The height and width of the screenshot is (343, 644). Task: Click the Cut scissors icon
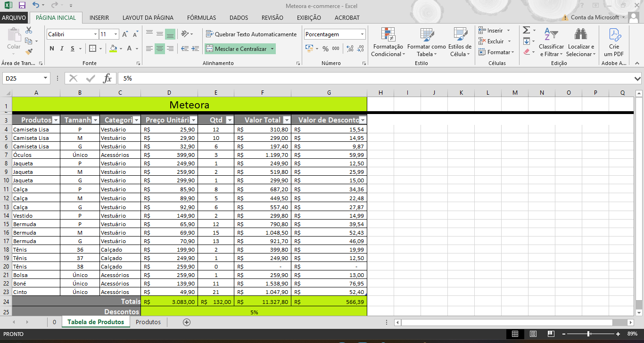(x=29, y=31)
